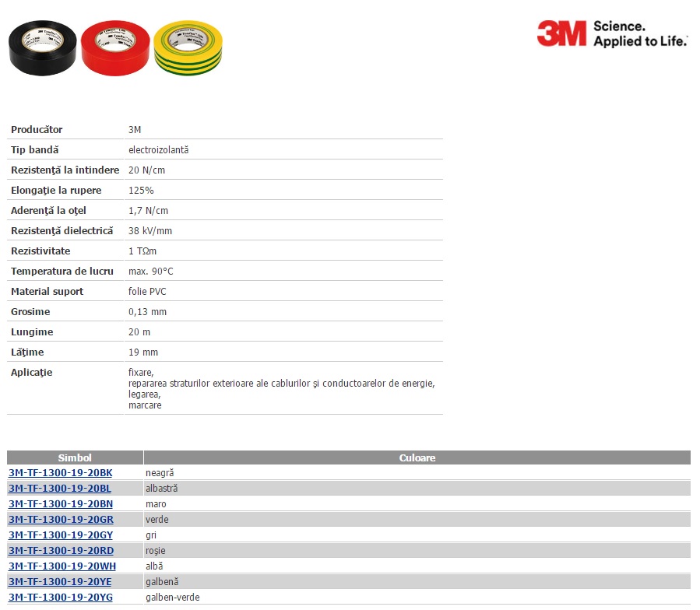
Task: Click the 'Aderenţă la oţel' label
Action: pos(48,211)
